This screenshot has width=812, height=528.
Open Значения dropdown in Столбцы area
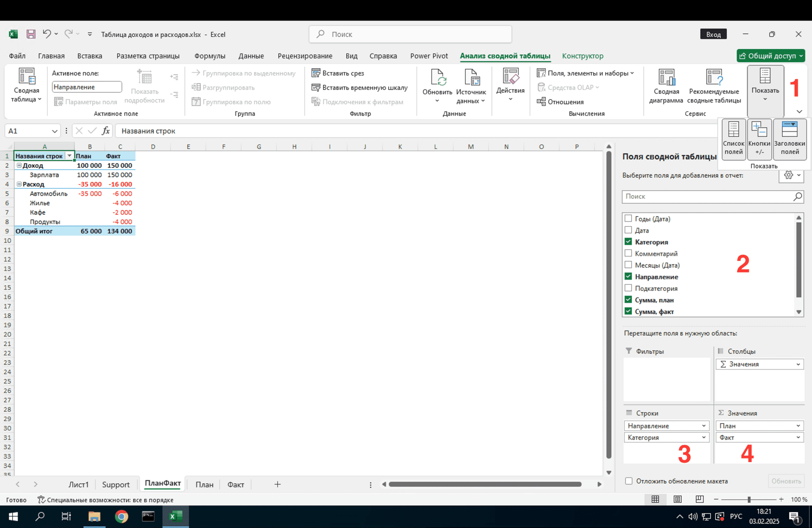(x=798, y=364)
